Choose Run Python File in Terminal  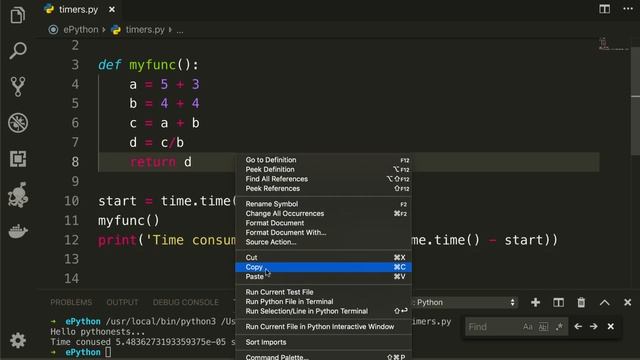[323, 302]
